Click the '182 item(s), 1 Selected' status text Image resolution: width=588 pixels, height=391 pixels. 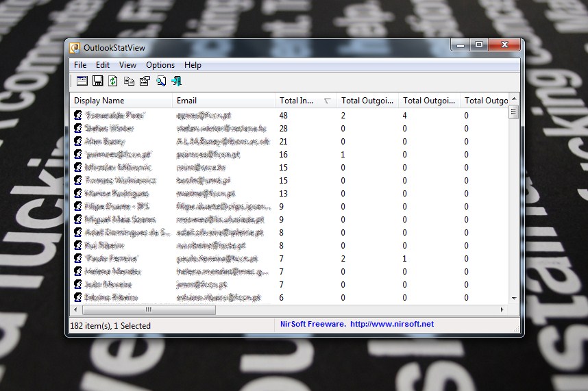(x=110, y=326)
